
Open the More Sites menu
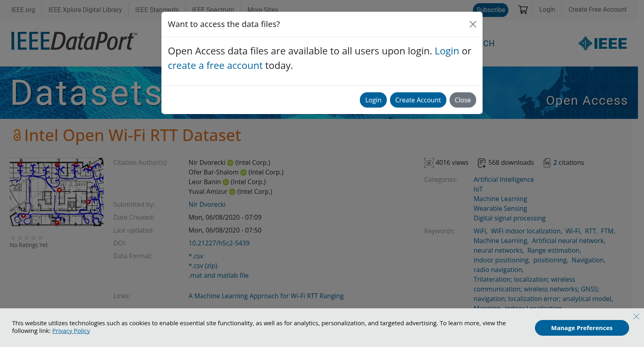tap(263, 10)
